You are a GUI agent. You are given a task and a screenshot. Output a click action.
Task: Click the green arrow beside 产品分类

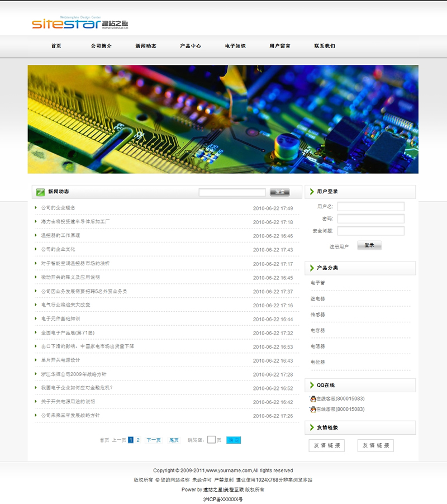tap(311, 268)
